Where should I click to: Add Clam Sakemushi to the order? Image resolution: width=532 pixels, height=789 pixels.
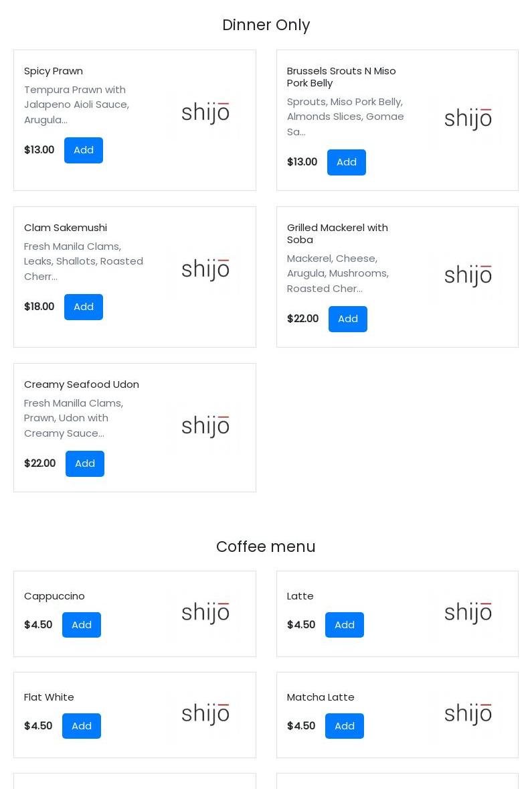pyautogui.click(x=84, y=307)
